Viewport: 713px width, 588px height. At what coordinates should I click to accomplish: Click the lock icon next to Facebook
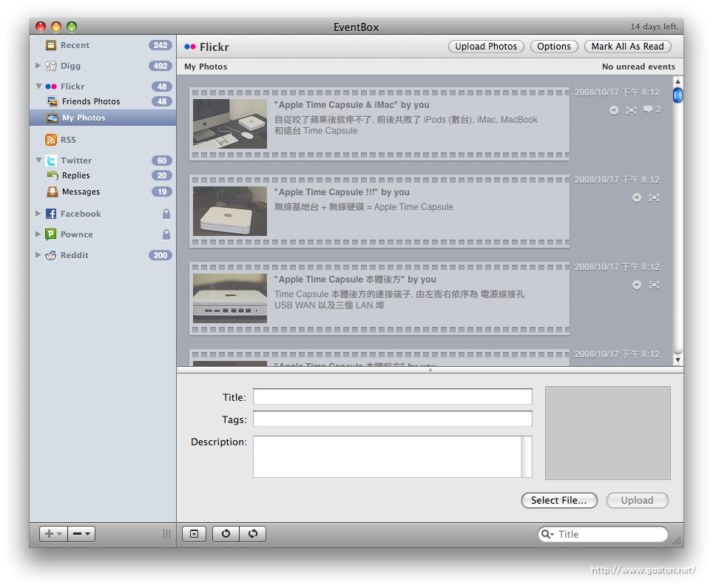click(166, 214)
